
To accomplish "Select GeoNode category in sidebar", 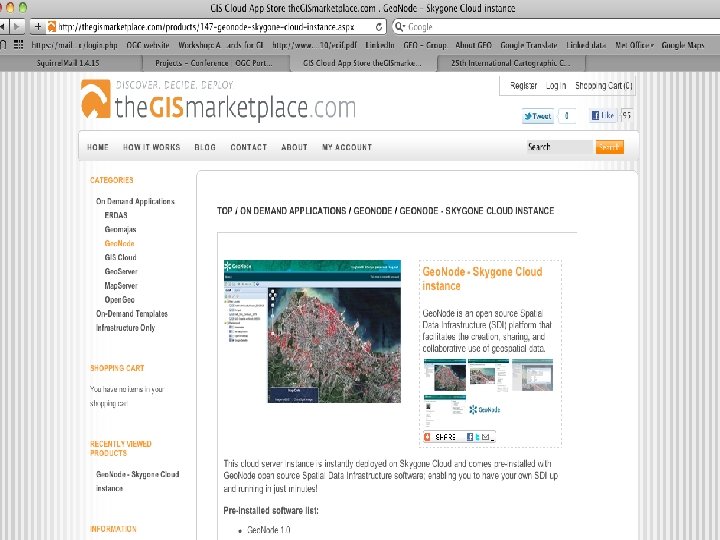I will point(119,243).
